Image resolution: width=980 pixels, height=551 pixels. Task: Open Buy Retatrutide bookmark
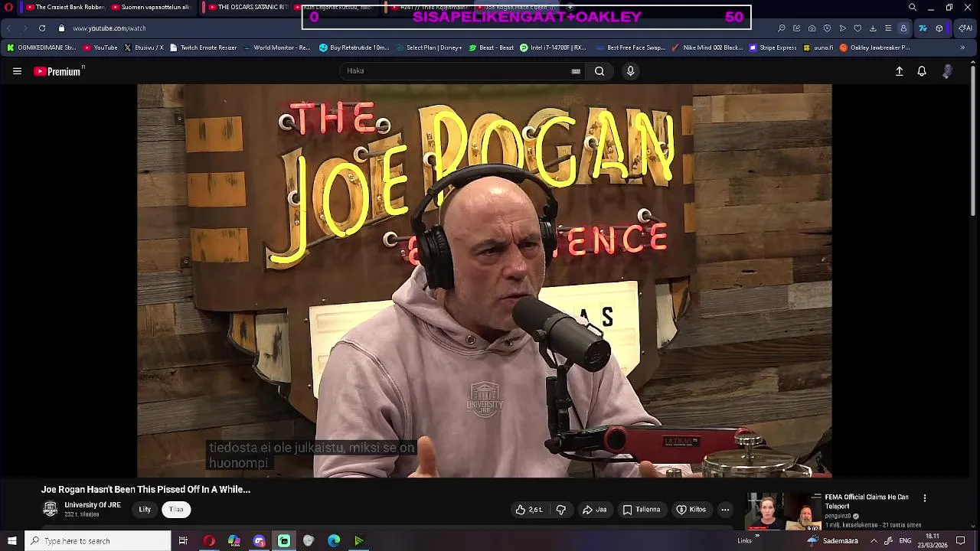click(x=354, y=47)
